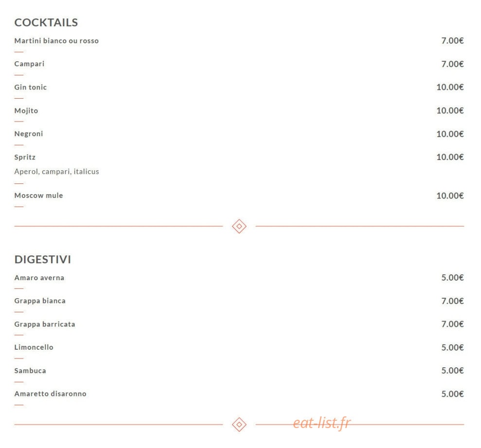
Task: Select the Spritz cocktail name
Action: [25, 157]
